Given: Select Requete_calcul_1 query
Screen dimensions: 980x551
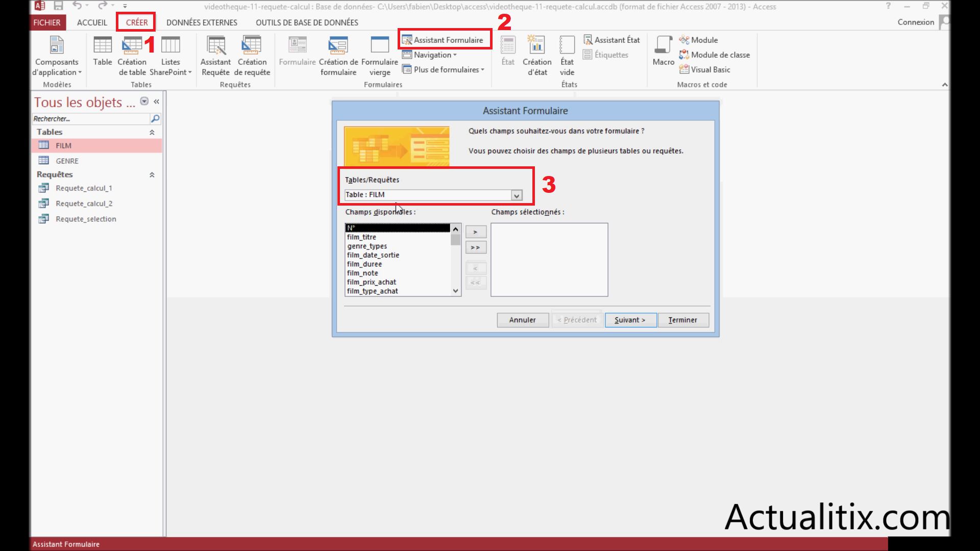Looking at the screenshot, I should [x=97, y=188].
